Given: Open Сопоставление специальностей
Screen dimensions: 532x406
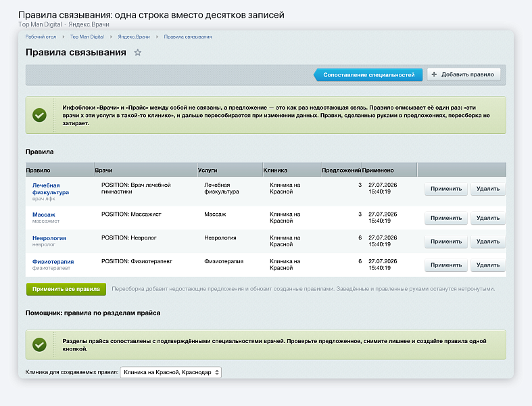Looking at the screenshot, I should pyautogui.click(x=368, y=74).
